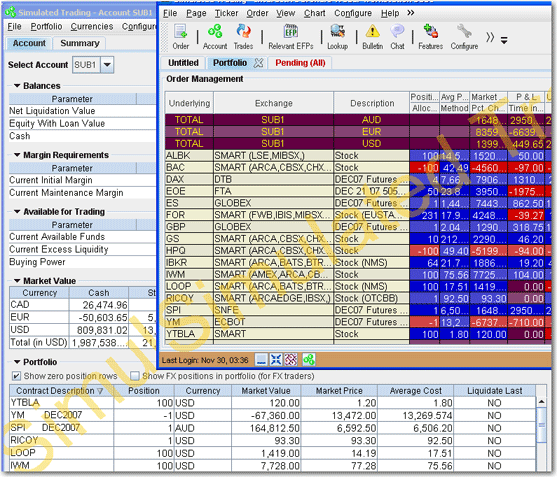Click the Features toolbar icon
The height and width of the screenshot is (477, 557).
click(x=431, y=37)
